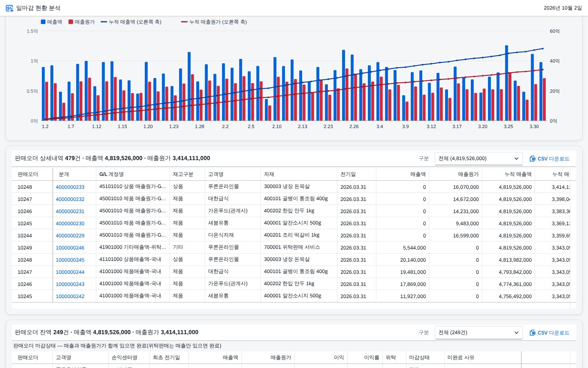The image size is (588, 368).
Task: Open journal entry link 4000000233
Action: point(70,187)
